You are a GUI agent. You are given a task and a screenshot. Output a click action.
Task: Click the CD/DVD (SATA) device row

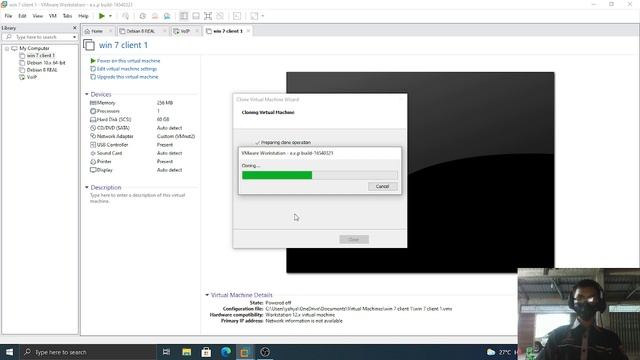pyautogui.click(x=143, y=128)
